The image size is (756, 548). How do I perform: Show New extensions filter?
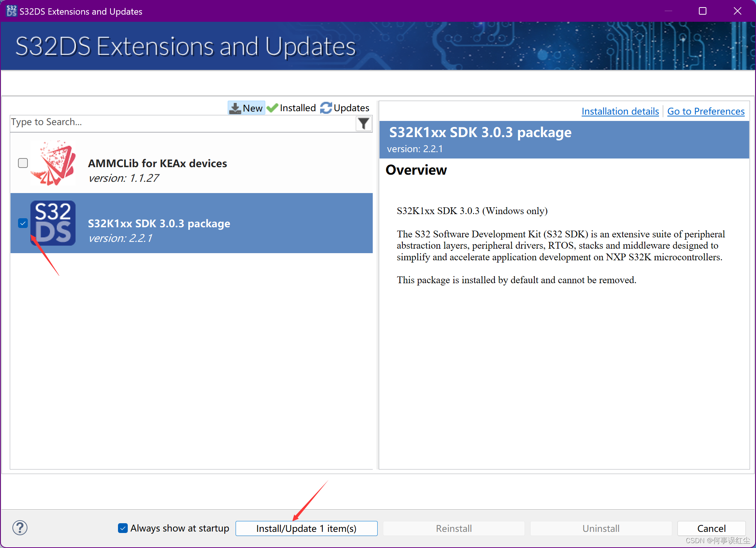[x=246, y=108]
